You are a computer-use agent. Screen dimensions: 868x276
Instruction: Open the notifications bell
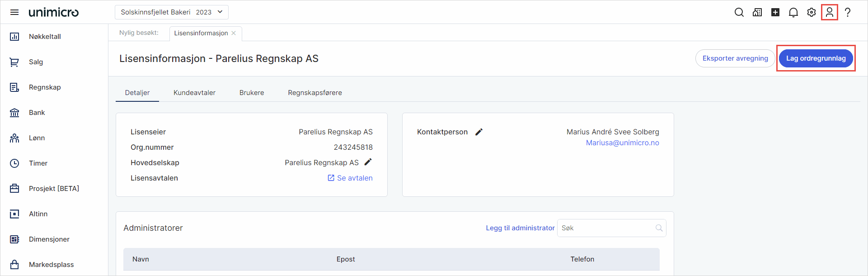coord(793,12)
